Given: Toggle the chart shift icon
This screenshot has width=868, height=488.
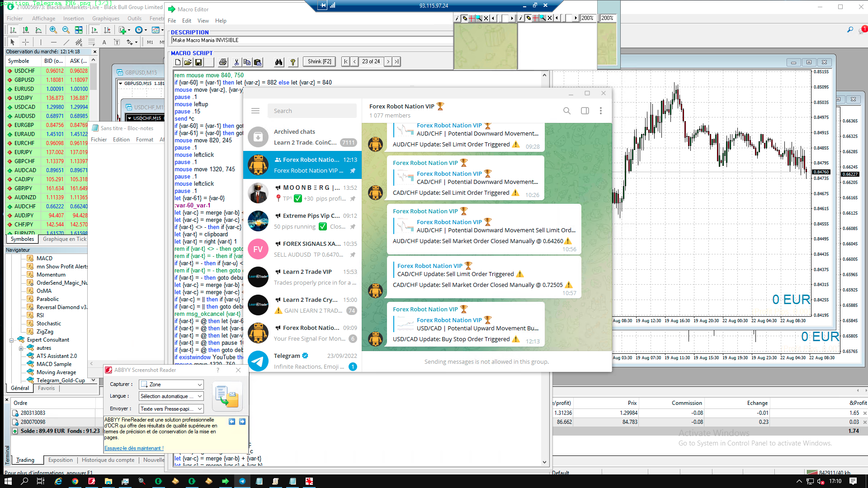Looking at the screenshot, I should click(x=107, y=30).
